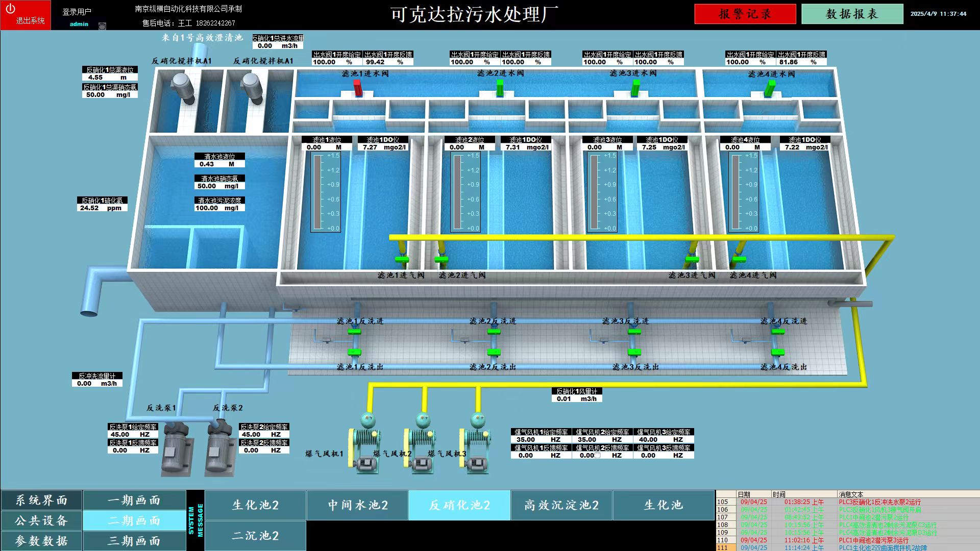This screenshot has width=980, height=551.
Task: Switch to the 高效沉淀池2 tab
Action: point(561,505)
